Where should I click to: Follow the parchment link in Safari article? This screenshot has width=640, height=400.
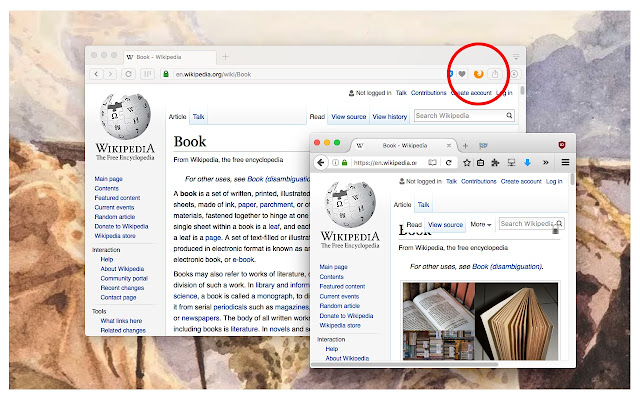point(276,204)
